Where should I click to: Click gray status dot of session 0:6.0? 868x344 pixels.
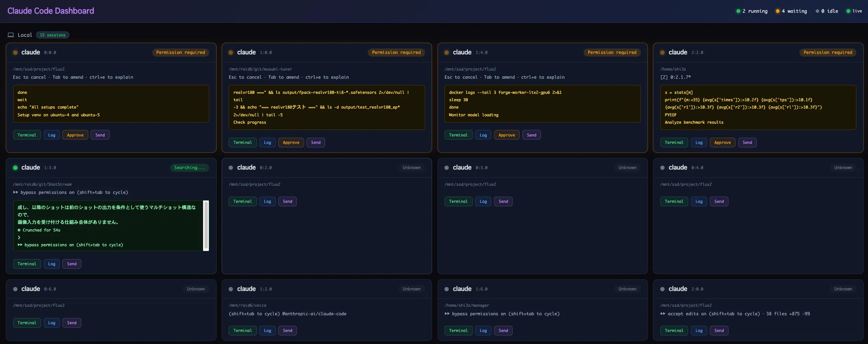tap(15, 289)
